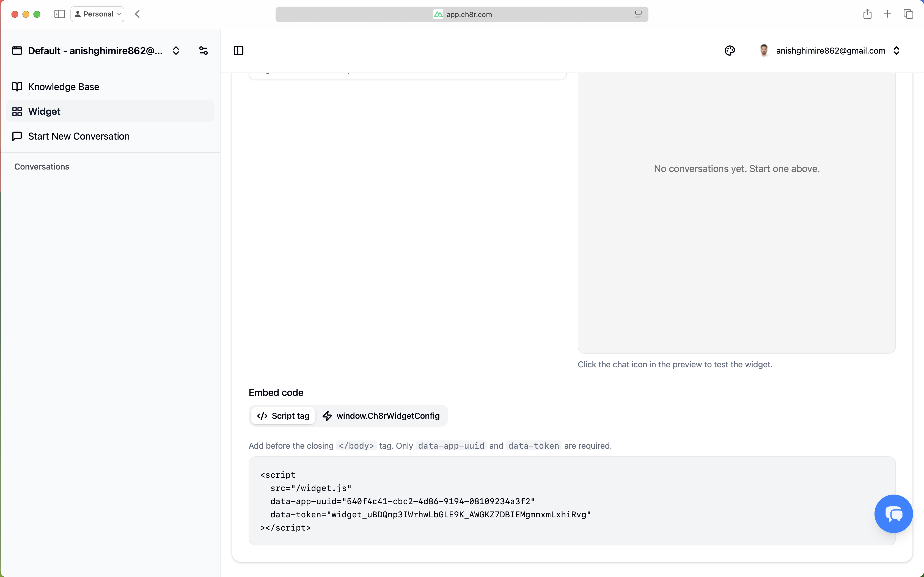Select the Conversations section header
The image size is (924, 577).
pos(42,167)
